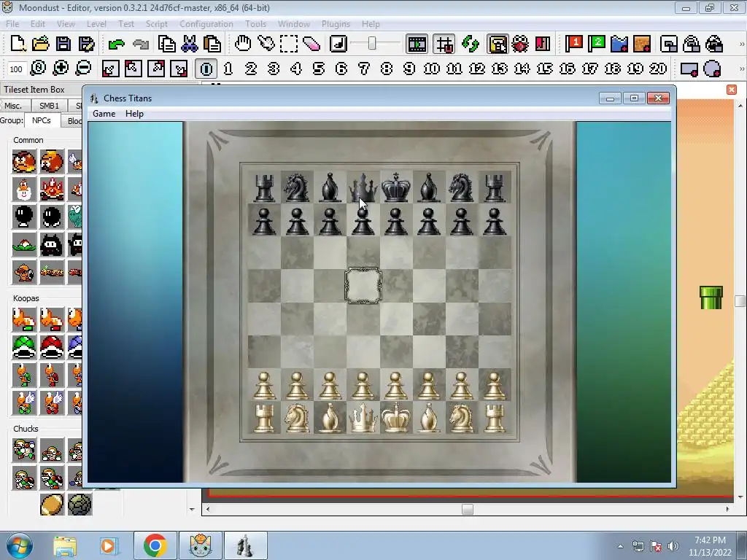Click the gray Redo arrow icon
The width and height of the screenshot is (747, 560).
(x=141, y=44)
